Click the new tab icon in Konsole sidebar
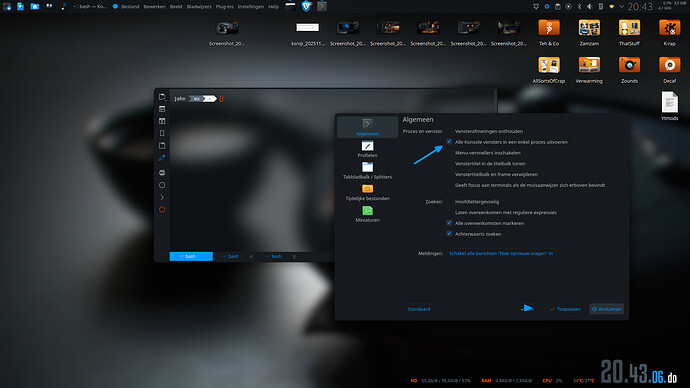 point(162,97)
